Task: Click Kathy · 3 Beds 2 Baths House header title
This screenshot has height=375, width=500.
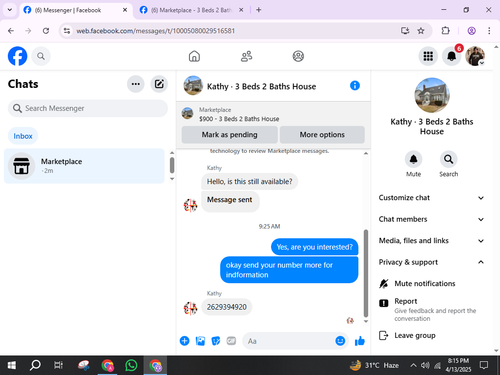Action: click(x=261, y=87)
